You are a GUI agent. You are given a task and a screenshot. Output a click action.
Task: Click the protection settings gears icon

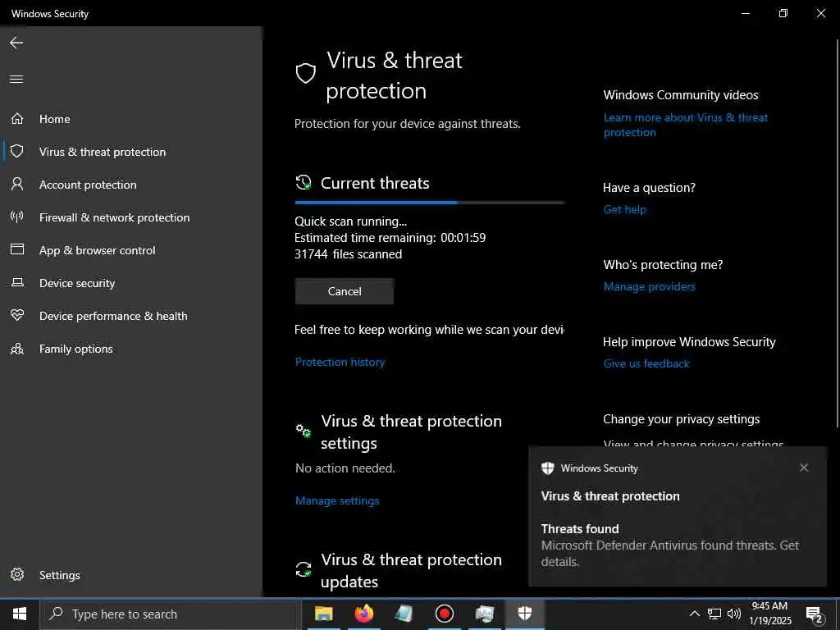(304, 430)
